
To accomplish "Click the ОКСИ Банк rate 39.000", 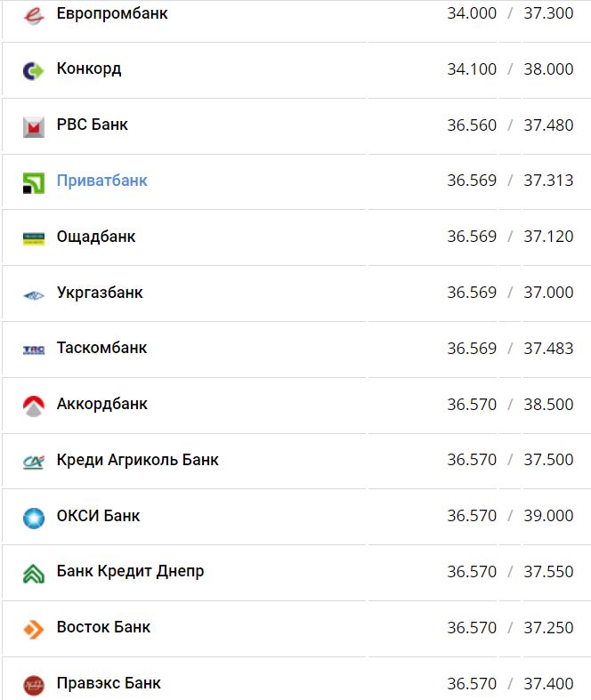I will tap(548, 516).
